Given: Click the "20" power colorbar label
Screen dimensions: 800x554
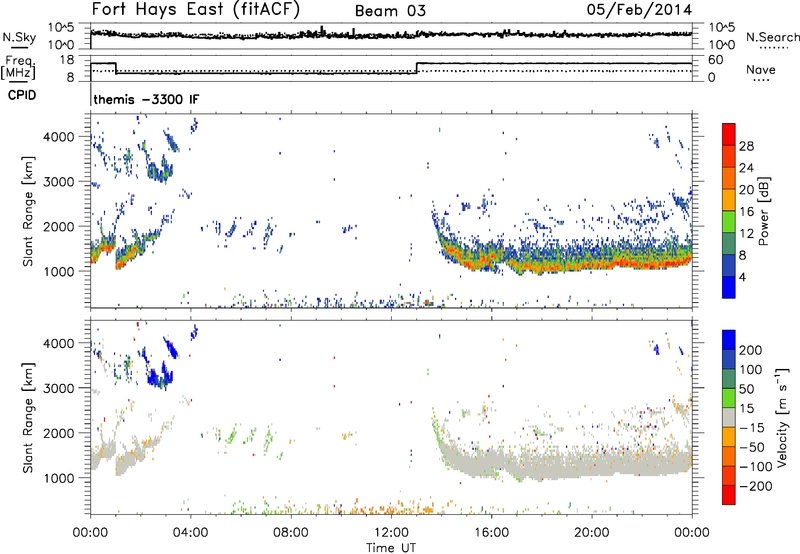Looking at the screenshot, I should pyautogui.click(x=746, y=190).
